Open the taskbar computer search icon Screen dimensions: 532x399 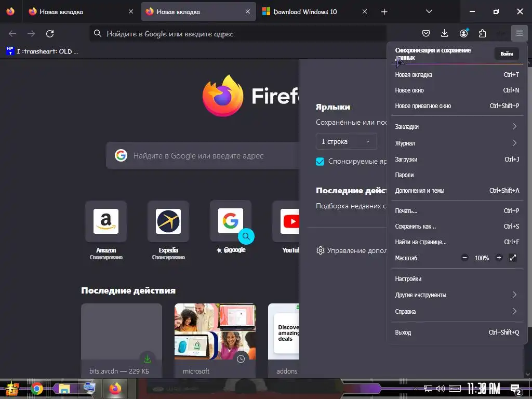click(89, 389)
